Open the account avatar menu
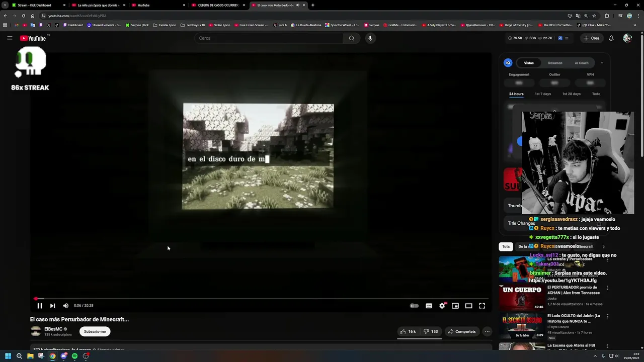The image size is (644, 362). click(627, 38)
